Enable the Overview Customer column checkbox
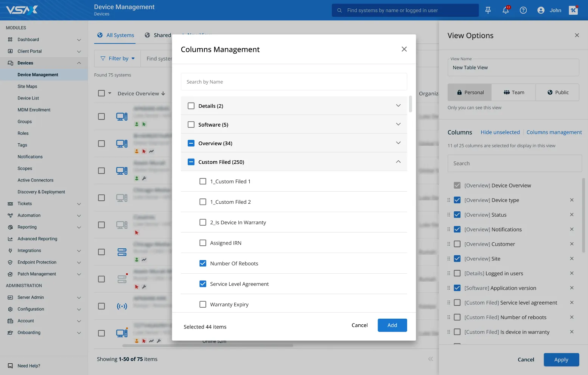This screenshot has height=375, width=588. [457, 244]
